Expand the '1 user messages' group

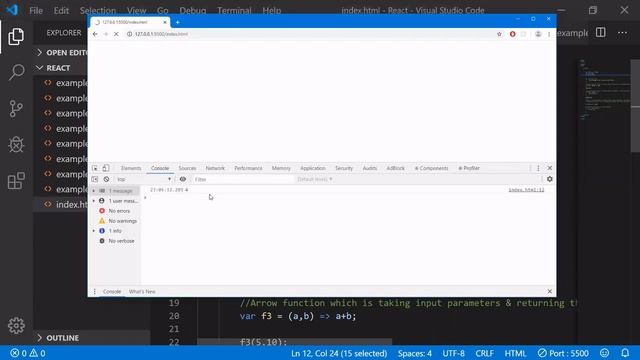coord(93,201)
